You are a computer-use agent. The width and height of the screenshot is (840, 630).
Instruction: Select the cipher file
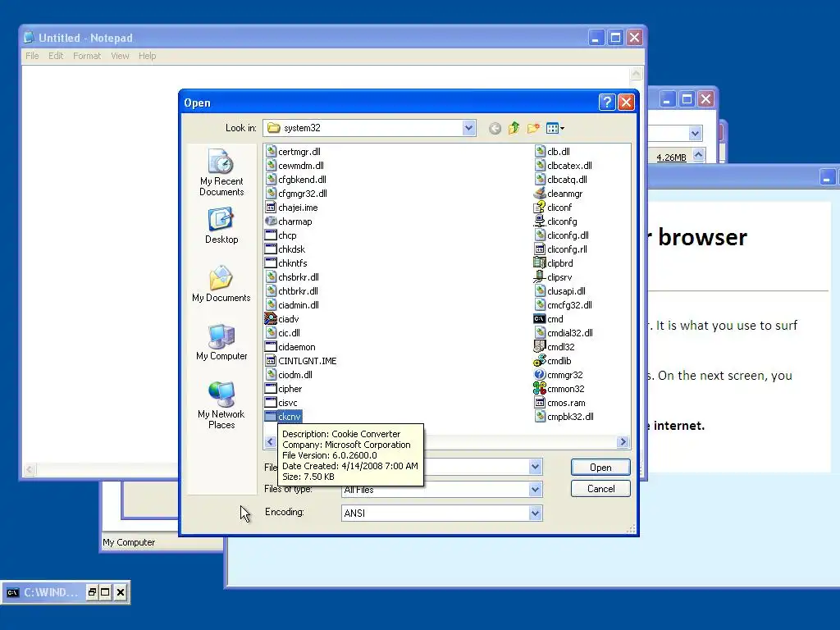(x=284, y=388)
